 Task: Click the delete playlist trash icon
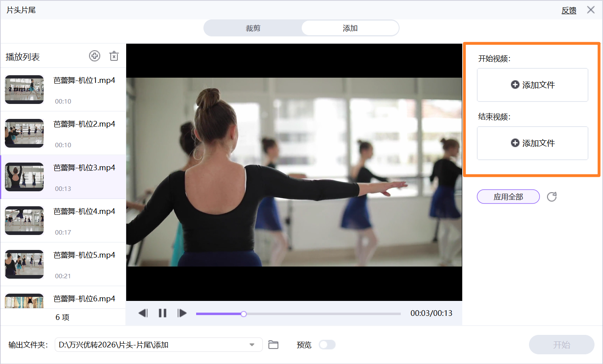coord(114,56)
